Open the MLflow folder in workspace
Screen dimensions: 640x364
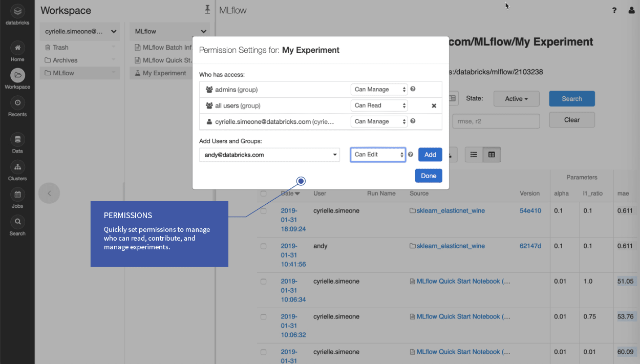point(63,73)
